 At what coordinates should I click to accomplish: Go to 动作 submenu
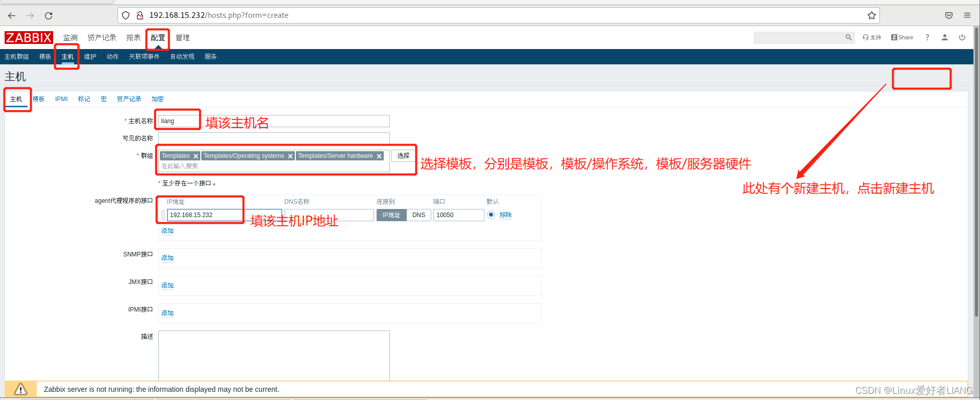coord(112,57)
